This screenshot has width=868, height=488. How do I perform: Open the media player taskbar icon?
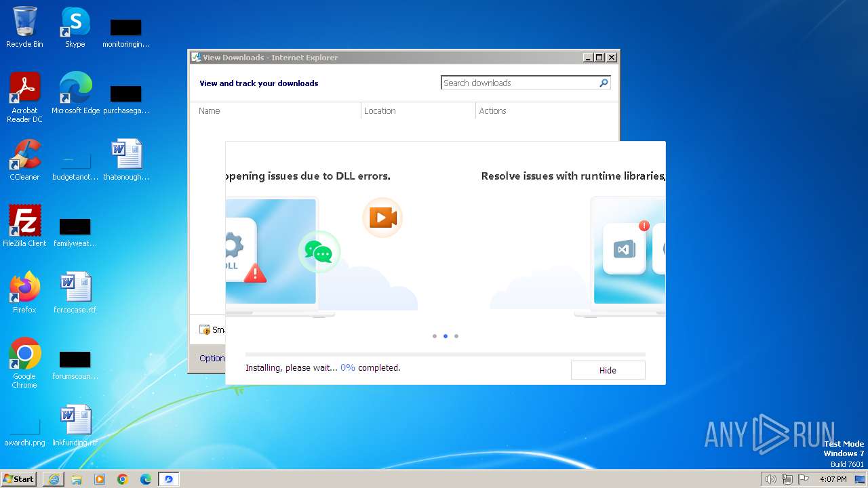coord(100,479)
